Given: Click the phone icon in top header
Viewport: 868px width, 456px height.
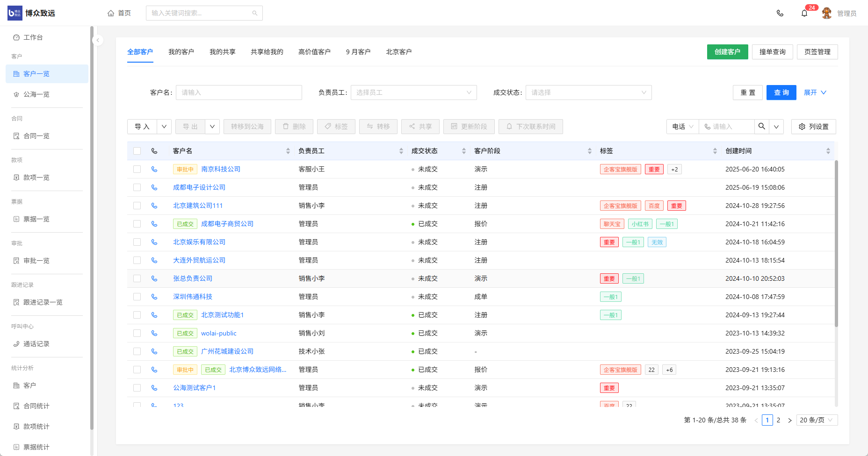Looking at the screenshot, I should tap(780, 13).
